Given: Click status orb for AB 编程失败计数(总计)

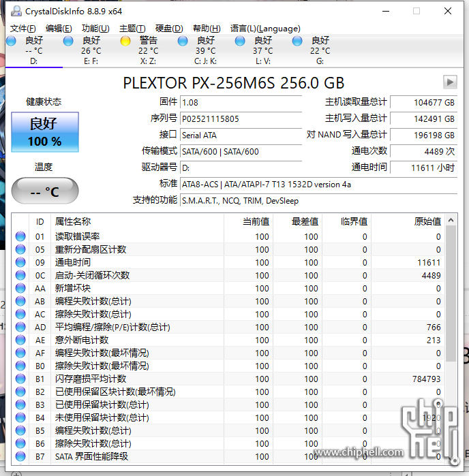Looking at the screenshot, I should 20,301.
